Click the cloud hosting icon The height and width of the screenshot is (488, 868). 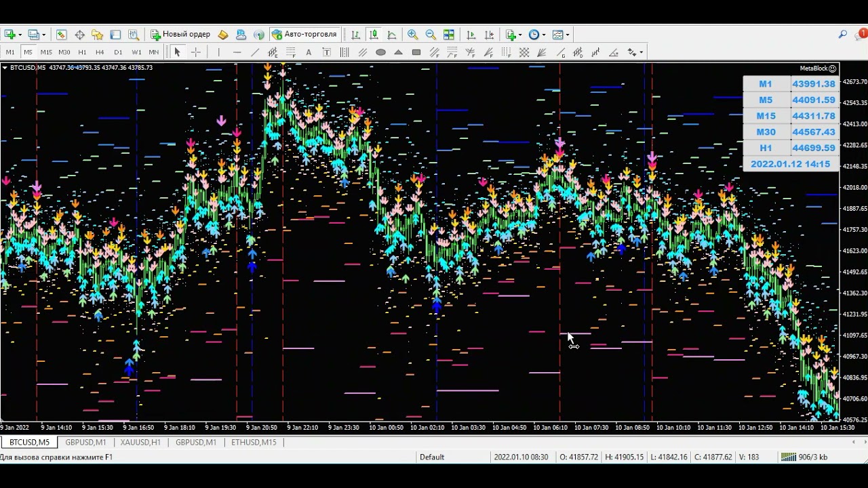(241, 35)
